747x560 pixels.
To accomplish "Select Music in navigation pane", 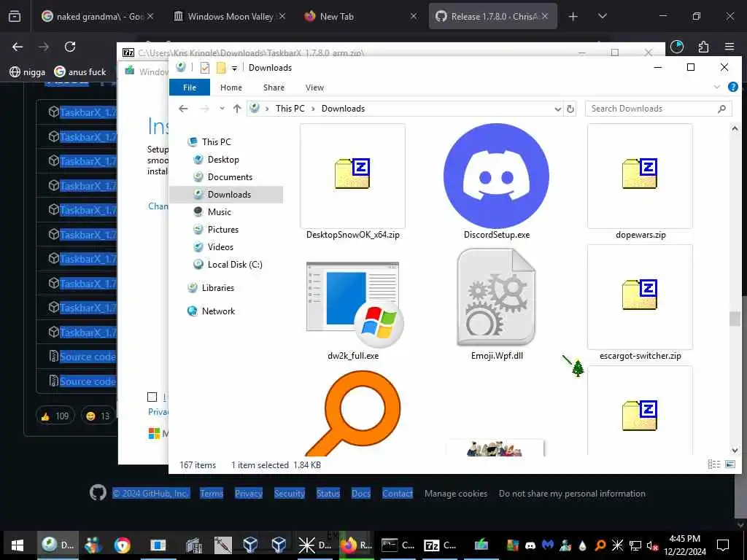I will tap(219, 212).
